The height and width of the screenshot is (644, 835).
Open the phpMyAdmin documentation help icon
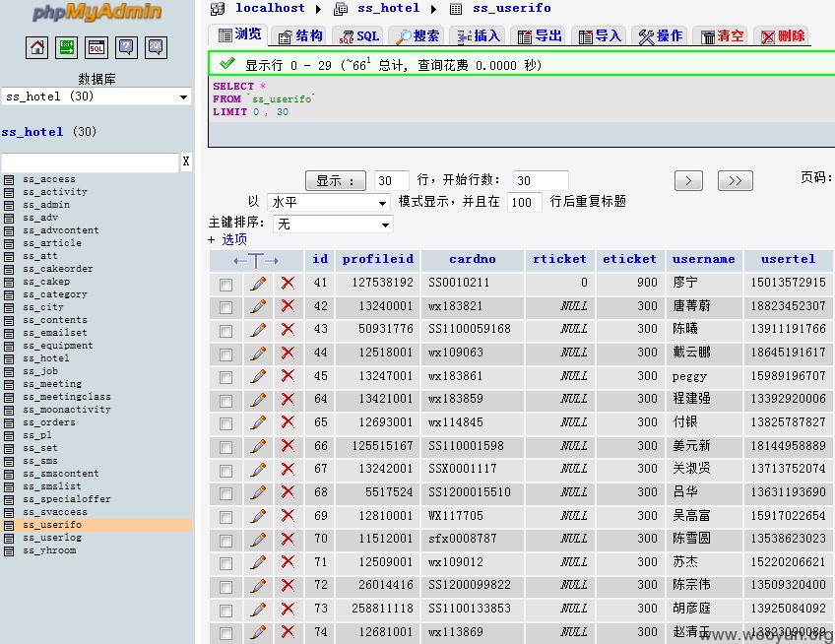(126, 48)
